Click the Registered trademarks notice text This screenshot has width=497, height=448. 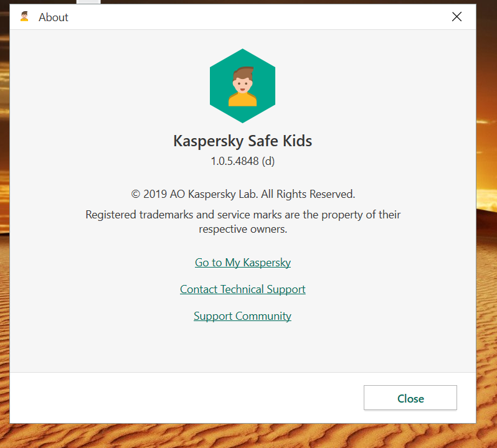243,215
